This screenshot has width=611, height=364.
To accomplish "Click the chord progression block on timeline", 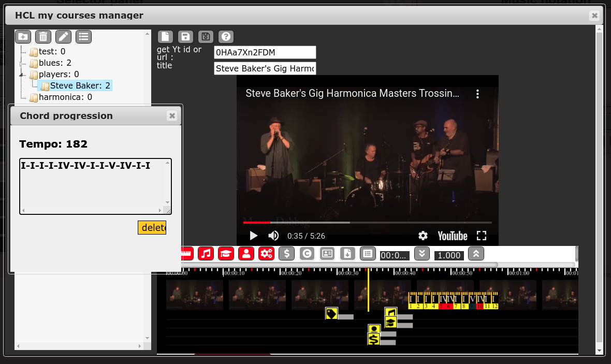I will [453, 300].
